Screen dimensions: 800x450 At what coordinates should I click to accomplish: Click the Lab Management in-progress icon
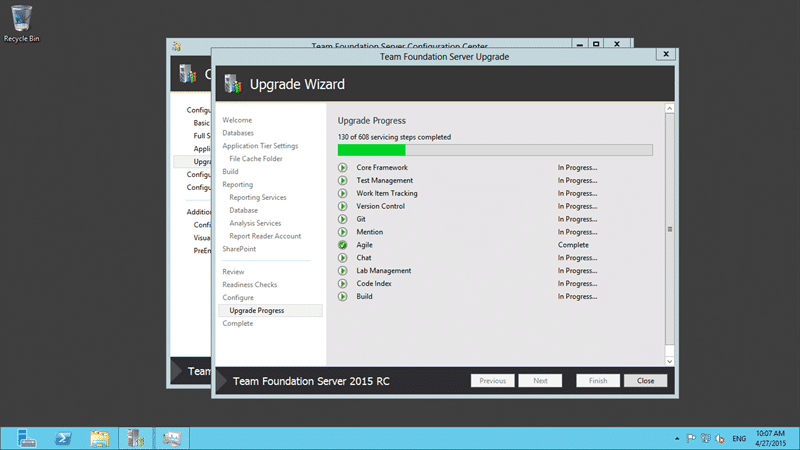[342, 270]
